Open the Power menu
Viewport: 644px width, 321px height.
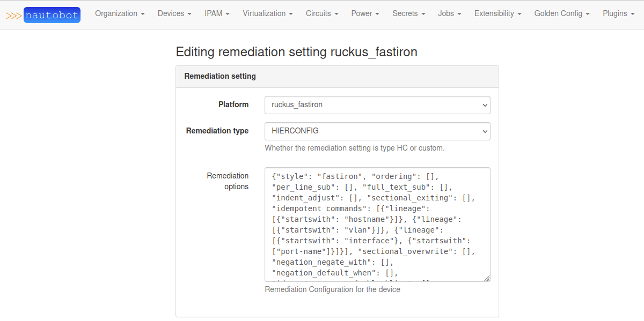(x=365, y=13)
